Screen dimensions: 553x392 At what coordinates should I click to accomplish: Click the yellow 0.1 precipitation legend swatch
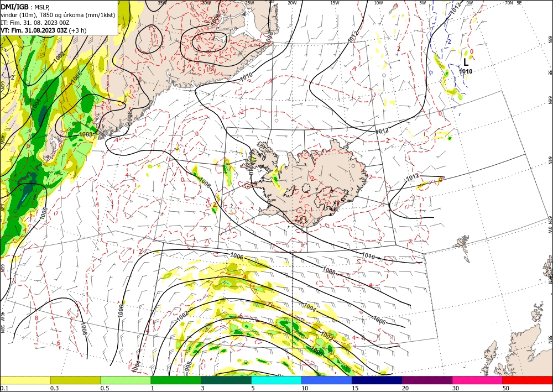pos(25,380)
